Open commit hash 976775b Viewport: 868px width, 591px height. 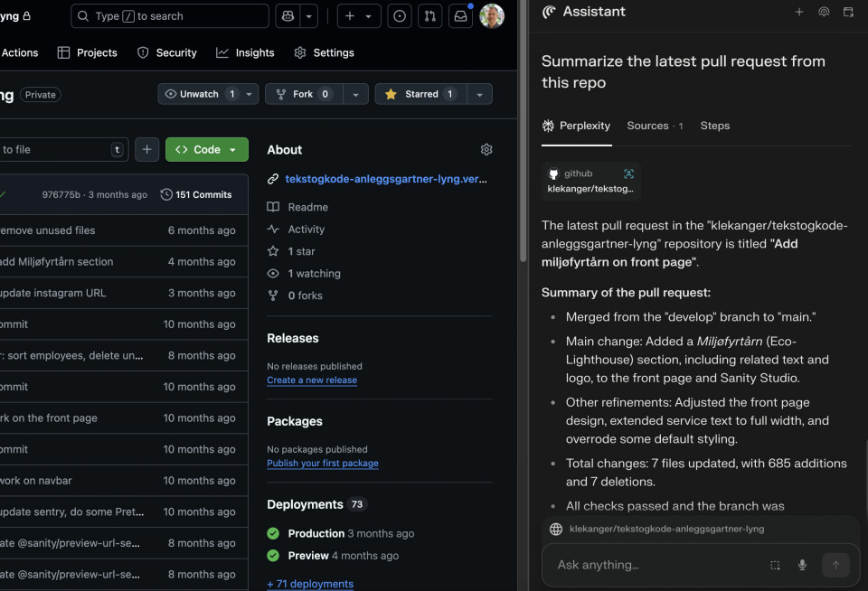(x=61, y=195)
